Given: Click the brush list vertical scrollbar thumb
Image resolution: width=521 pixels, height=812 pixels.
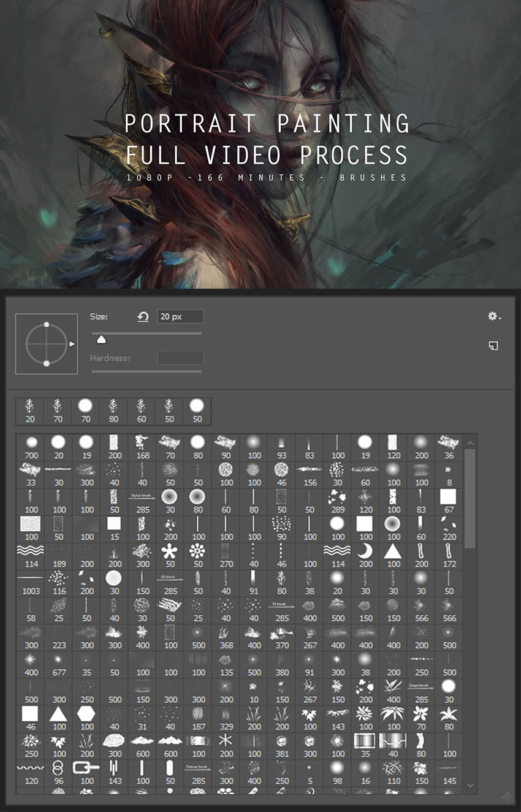Looking at the screenshot, I should click(470, 498).
